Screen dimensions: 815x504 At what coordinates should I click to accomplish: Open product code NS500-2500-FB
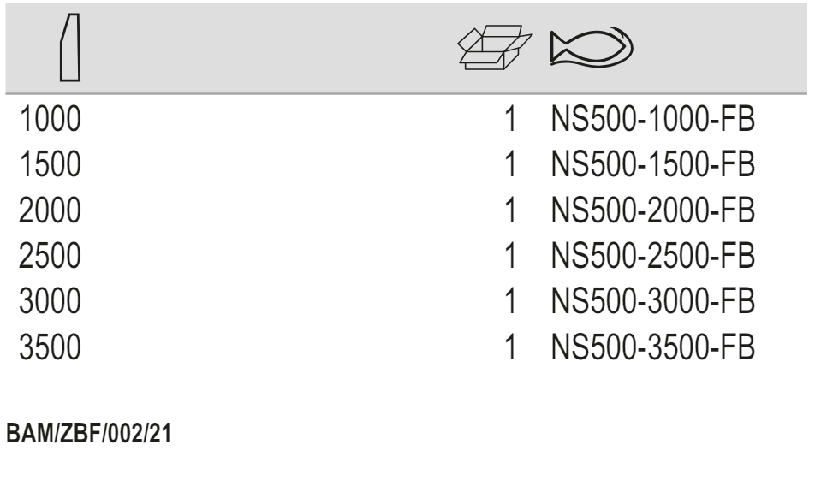pyautogui.click(x=653, y=252)
